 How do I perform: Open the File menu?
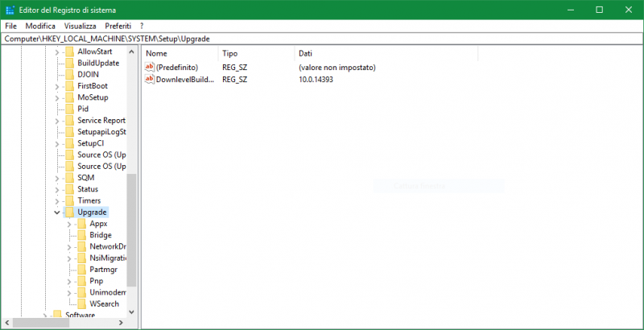pos(10,26)
